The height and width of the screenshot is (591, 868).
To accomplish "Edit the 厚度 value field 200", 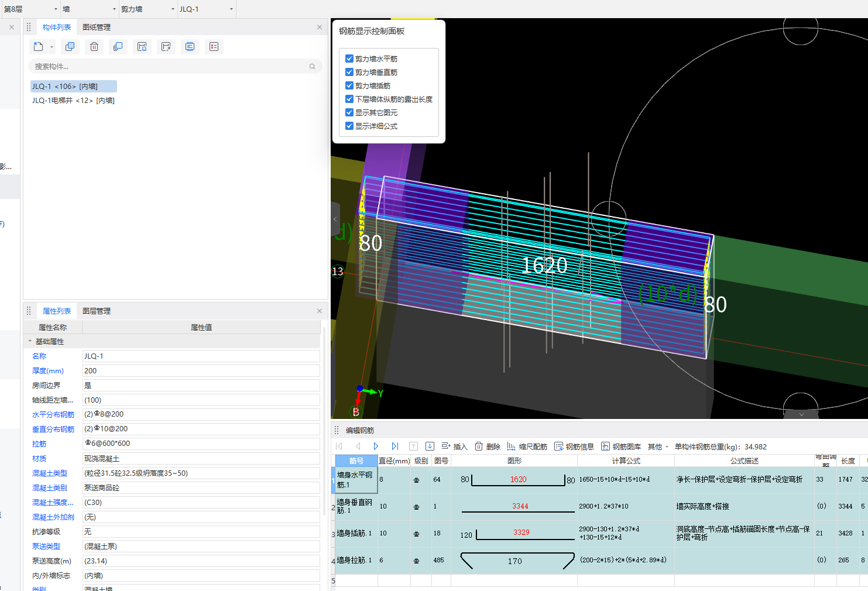I will click(x=201, y=370).
